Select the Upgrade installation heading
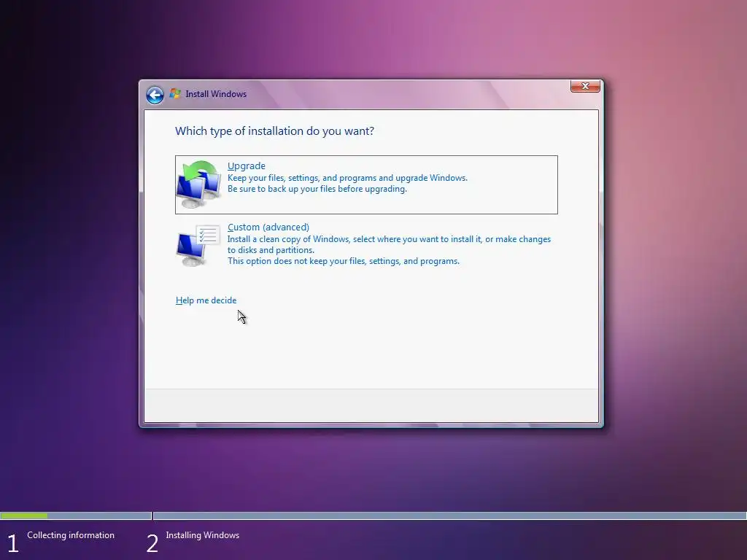 click(x=247, y=166)
